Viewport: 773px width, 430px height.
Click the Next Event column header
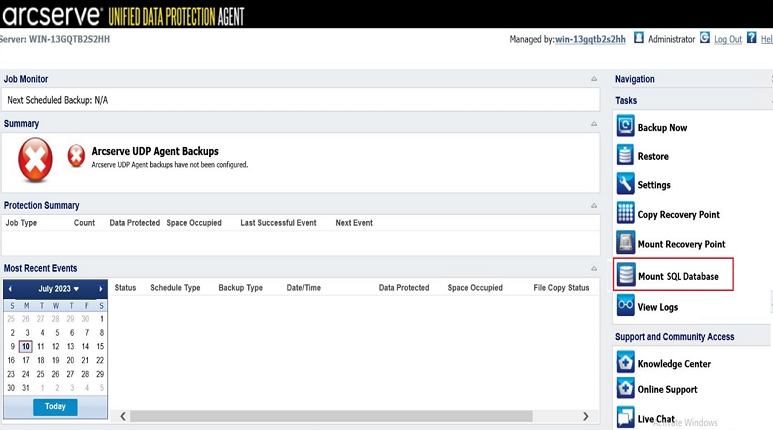(x=354, y=223)
